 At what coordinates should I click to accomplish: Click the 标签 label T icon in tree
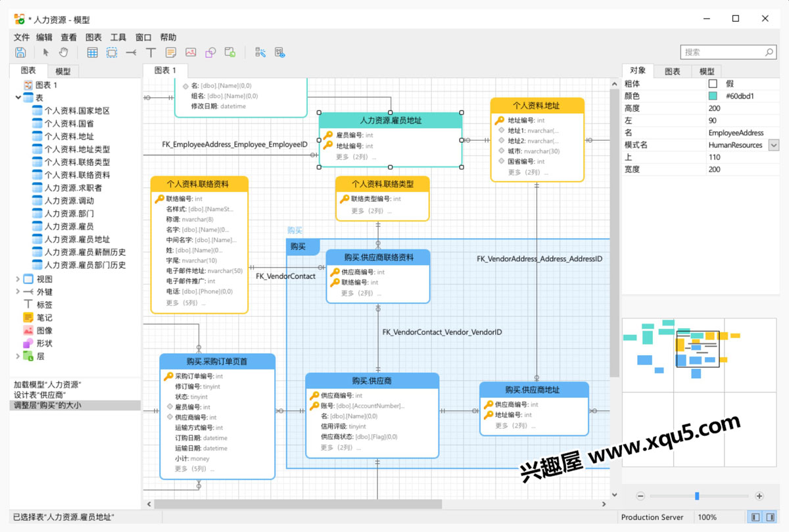(28, 304)
